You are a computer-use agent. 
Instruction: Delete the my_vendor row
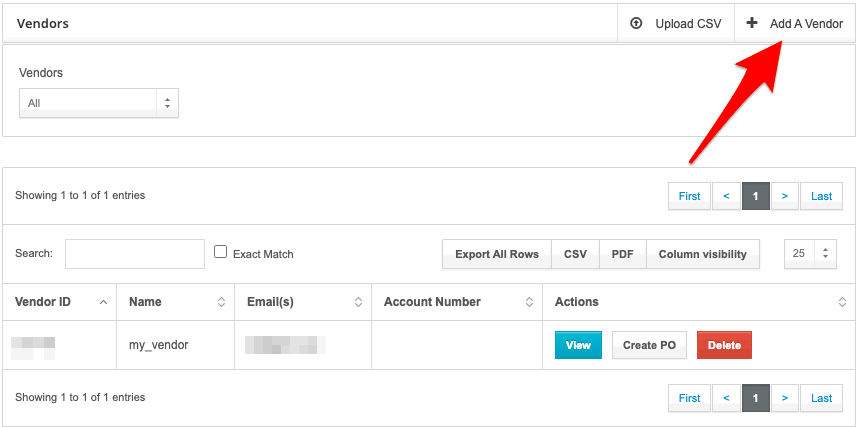(x=724, y=345)
